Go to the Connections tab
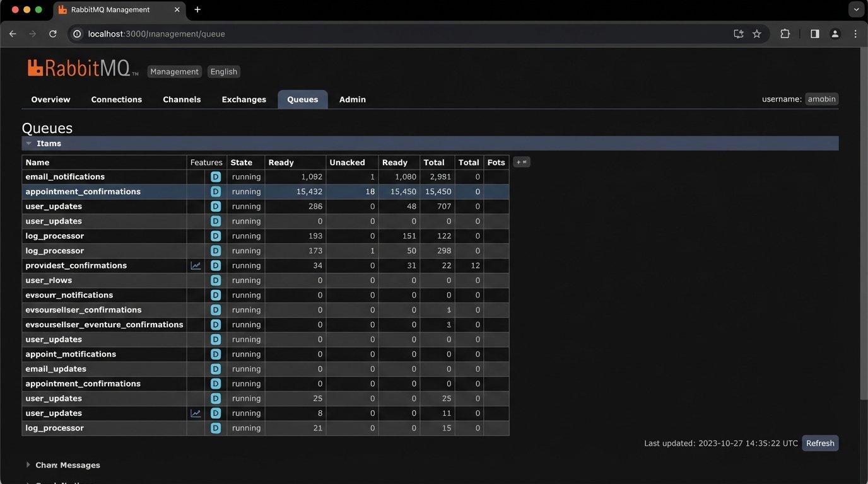 (x=116, y=100)
